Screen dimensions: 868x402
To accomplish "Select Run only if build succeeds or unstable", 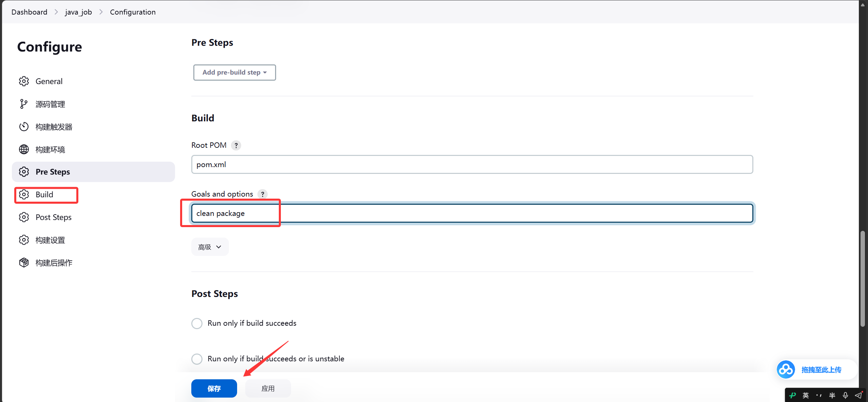I will click(x=197, y=359).
